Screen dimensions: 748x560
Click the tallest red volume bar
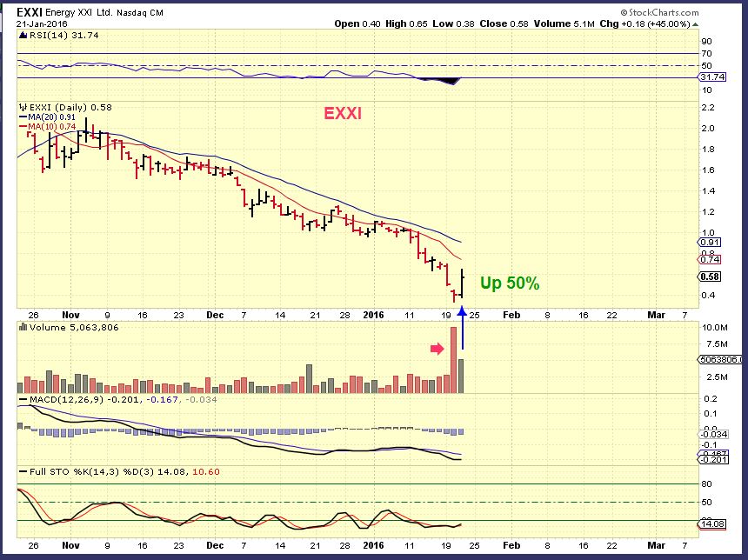(454, 360)
